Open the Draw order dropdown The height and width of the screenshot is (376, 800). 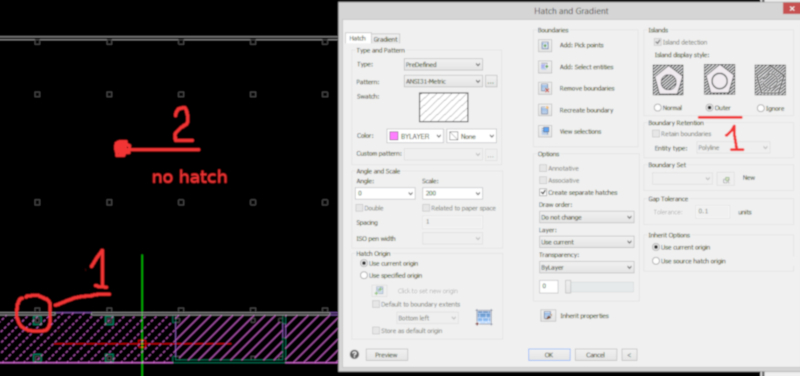click(586, 217)
